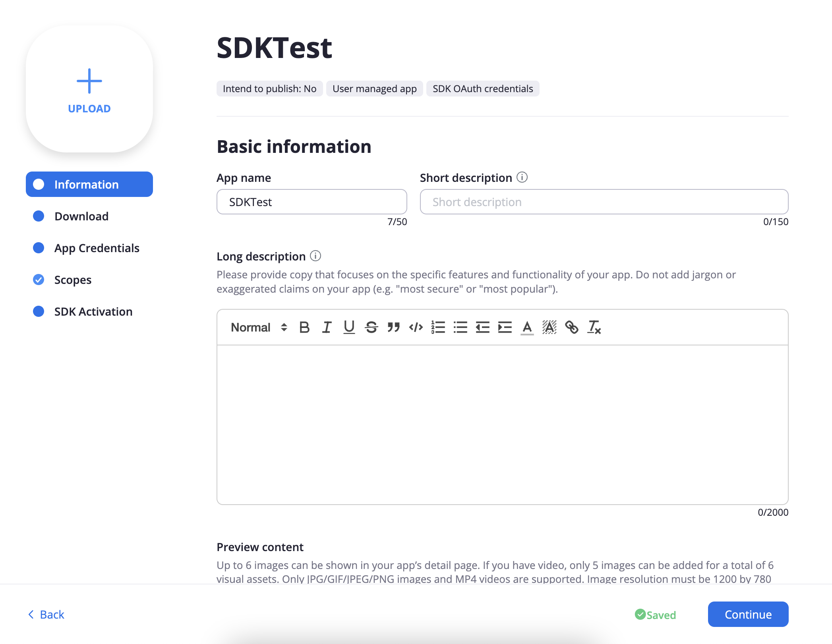Click the Short description input field
The image size is (832, 644).
tap(604, 202)
